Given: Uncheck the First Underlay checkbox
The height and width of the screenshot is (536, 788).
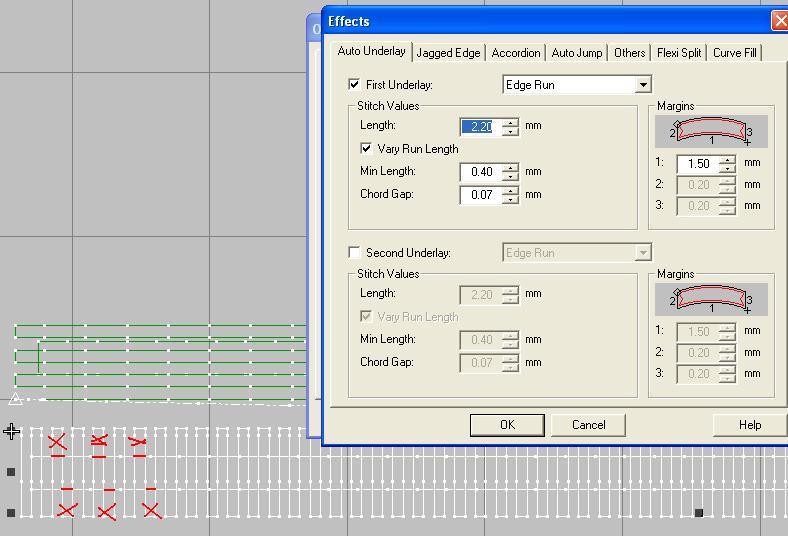Looking at the screenshot, I should pos(354,84).
